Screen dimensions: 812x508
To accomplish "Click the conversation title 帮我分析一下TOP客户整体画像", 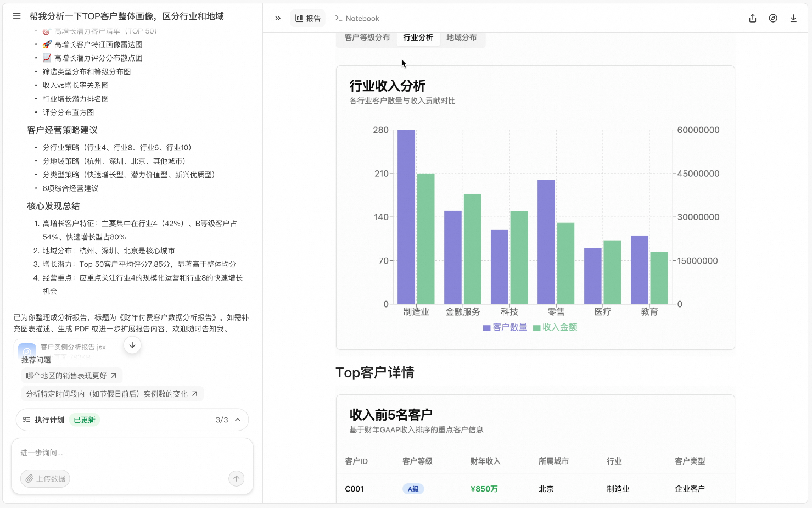I will point(126,16).
